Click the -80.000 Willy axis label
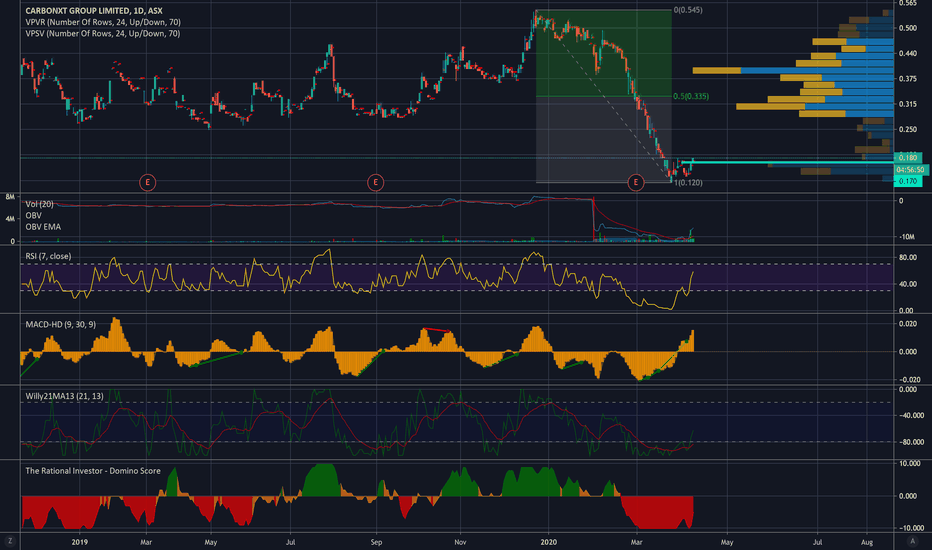932x550 pixels. pyautogui.click(x=911, y=442)
